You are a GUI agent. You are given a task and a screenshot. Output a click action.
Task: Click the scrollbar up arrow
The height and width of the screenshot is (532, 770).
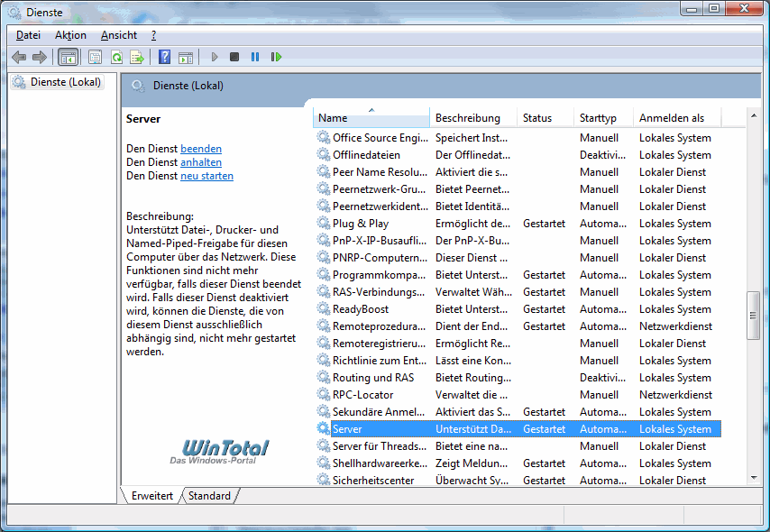click(753, 115)
